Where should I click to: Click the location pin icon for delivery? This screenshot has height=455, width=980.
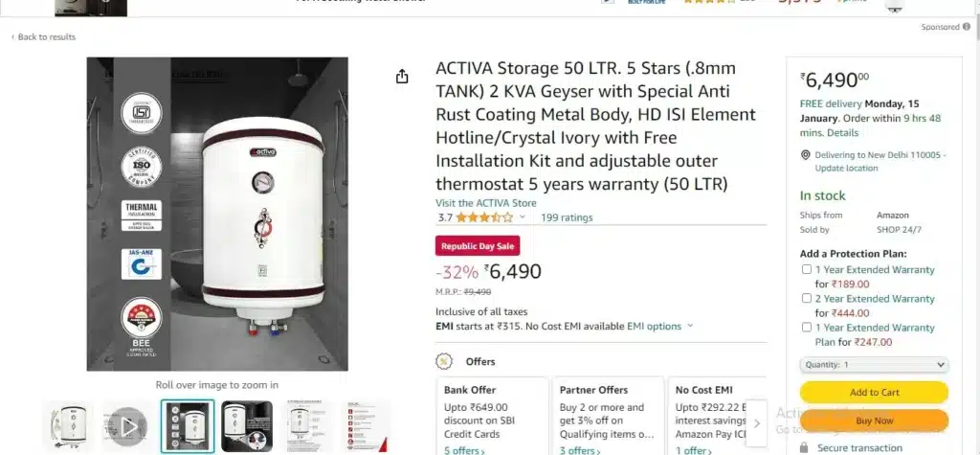pos(806,155)
